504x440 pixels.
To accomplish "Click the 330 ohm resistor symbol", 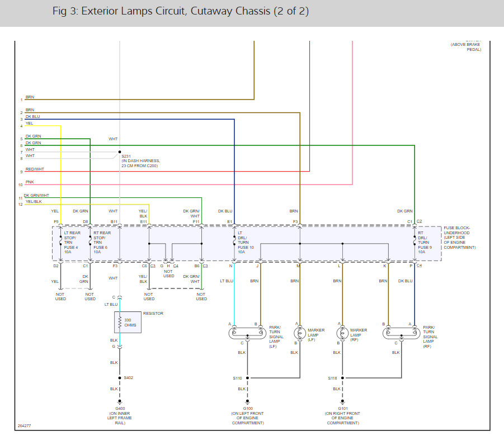I will 120,322.
